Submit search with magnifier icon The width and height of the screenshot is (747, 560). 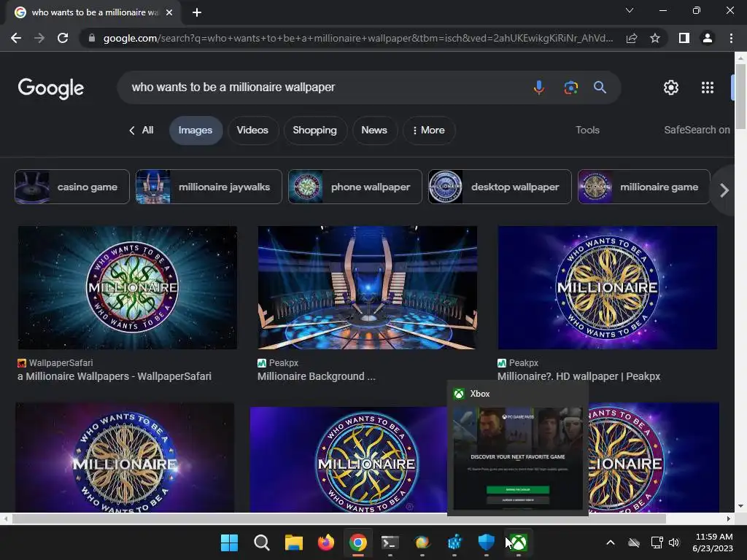coord(600,87)
